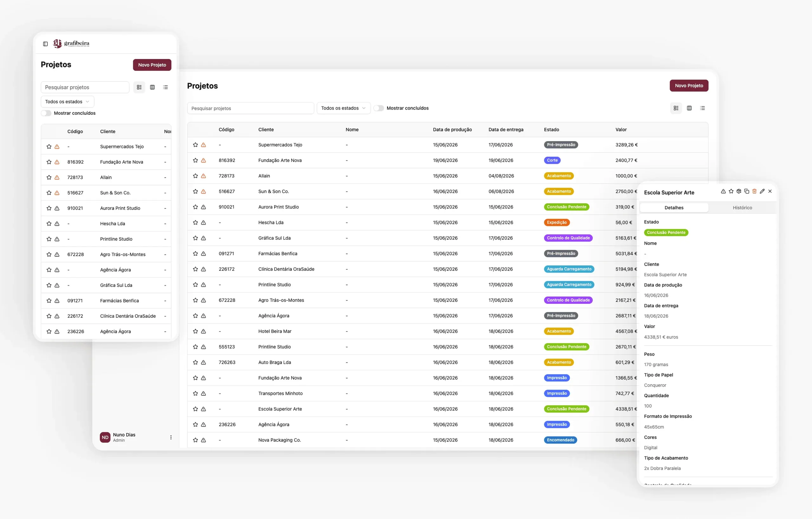812x519 pixels.
Task: Click the Conclusão Pendente badge in the details panel
Action: 666,232
